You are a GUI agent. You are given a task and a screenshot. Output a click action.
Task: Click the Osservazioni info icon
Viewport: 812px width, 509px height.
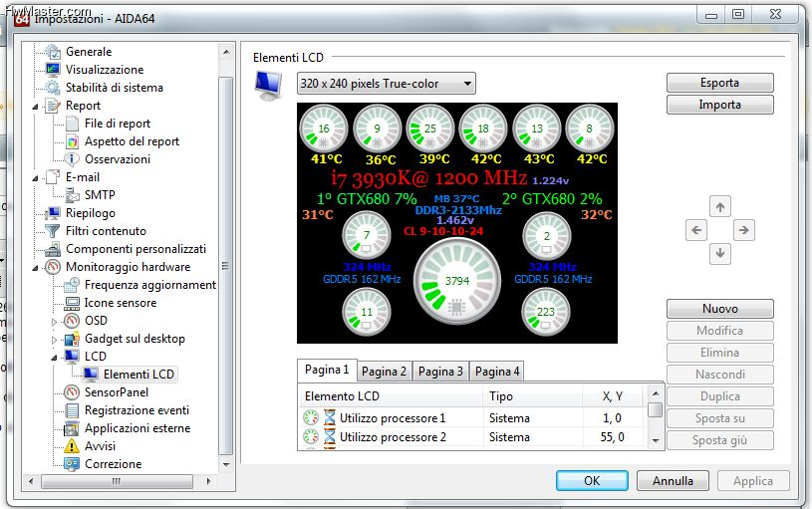click(72, 159)
